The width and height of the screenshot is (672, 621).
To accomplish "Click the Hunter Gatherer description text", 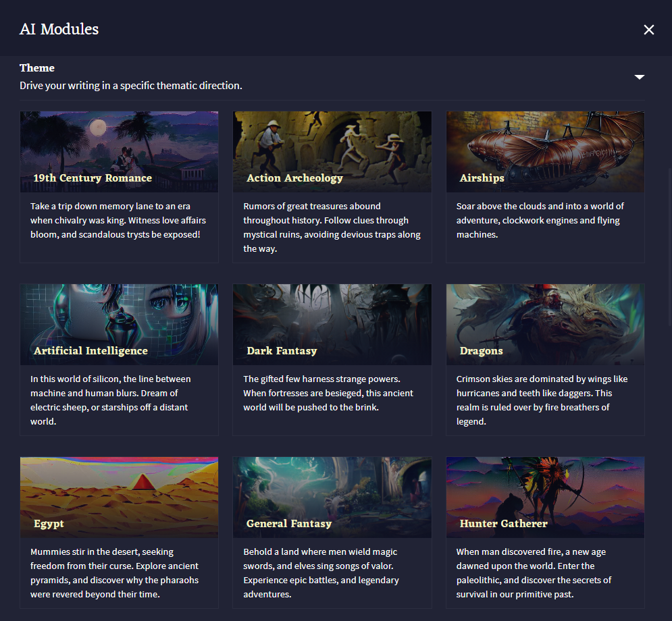I will click(x=534, y=573).
